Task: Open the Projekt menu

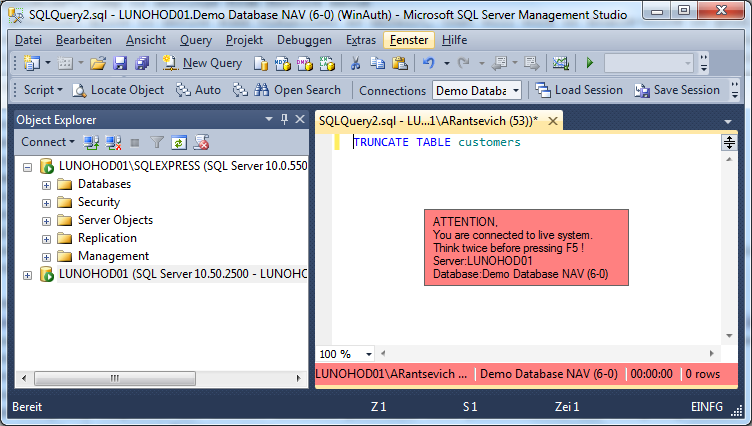Action: (x=244, y=40)
